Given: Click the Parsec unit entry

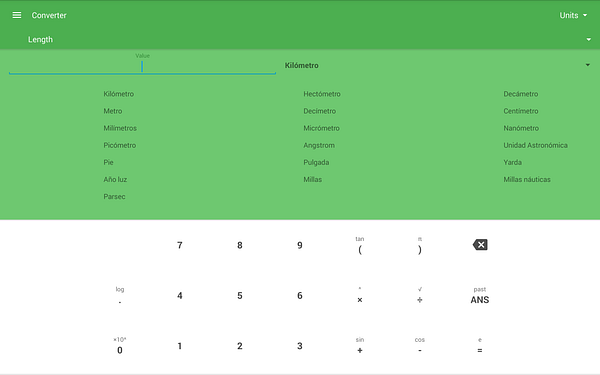Looking at the screenshot, I should click(x=114, y=197).
